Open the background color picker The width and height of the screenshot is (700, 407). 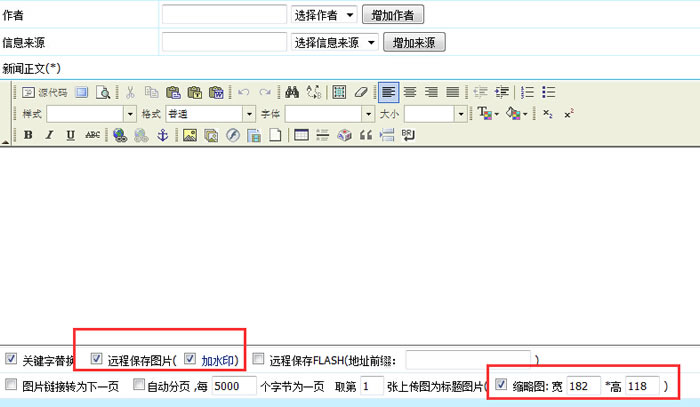[x=517, y=114]
